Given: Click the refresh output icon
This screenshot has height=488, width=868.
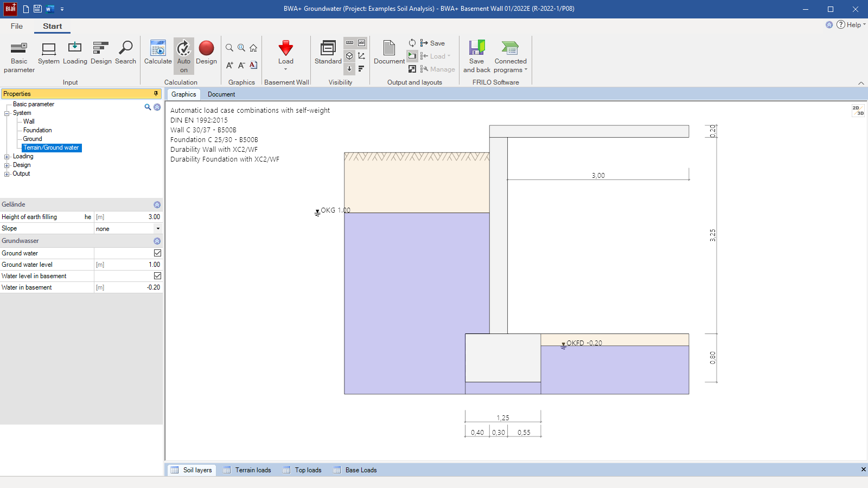Looking at the screenshot, I should point(412,43).
